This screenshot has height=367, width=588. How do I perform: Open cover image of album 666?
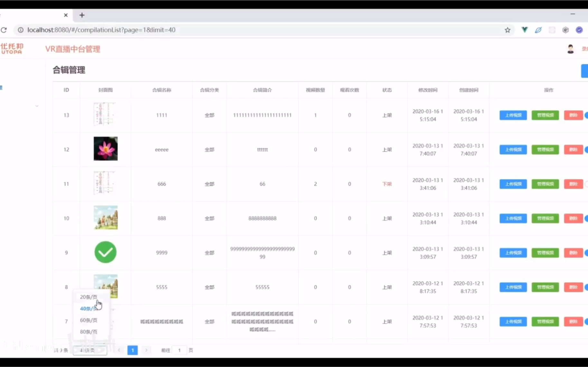click(106, 183)
